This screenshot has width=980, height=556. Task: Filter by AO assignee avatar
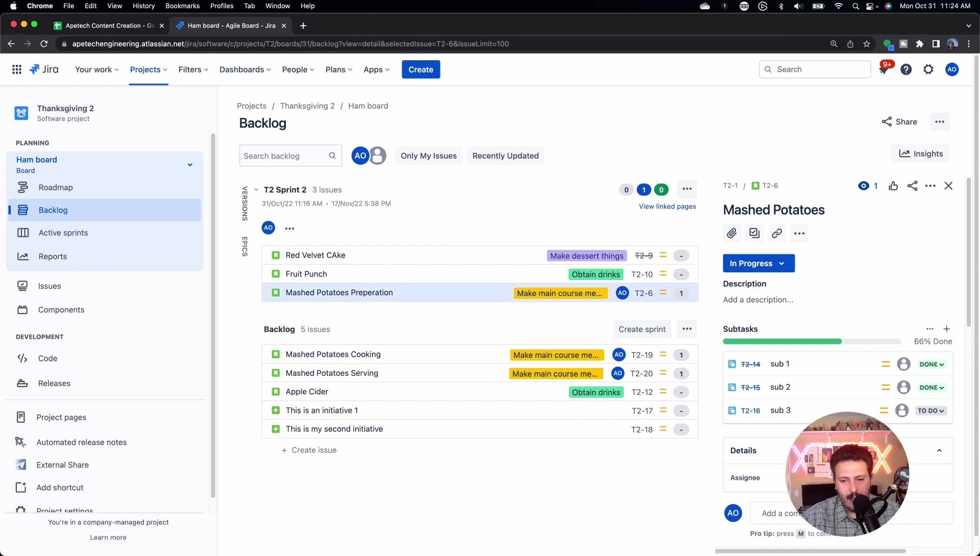360,156
